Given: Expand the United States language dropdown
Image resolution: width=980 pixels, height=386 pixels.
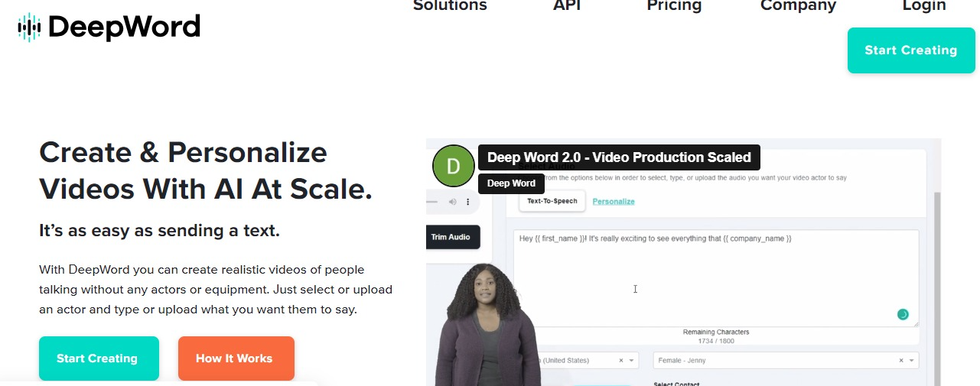Looking at the screenshot, I should [632, 360].
